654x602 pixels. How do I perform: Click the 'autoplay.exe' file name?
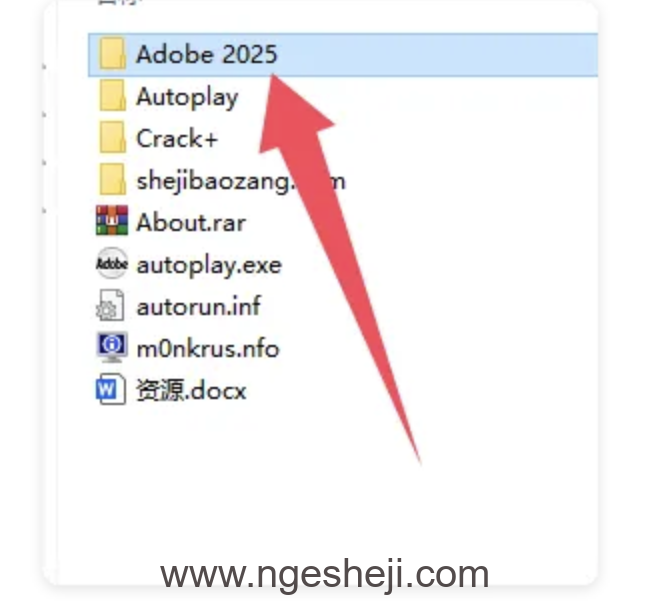[209, 265]
